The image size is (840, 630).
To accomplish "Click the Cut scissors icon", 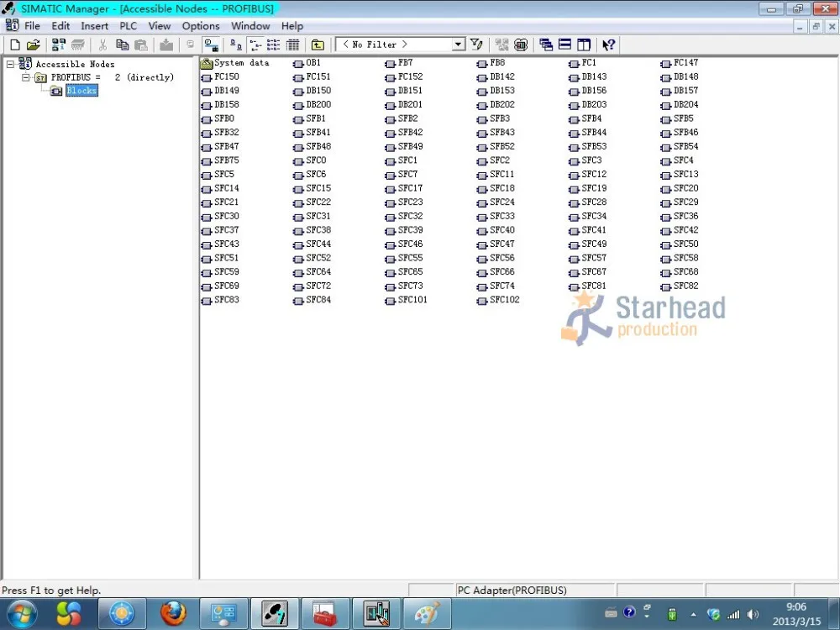I will point(102,45).
